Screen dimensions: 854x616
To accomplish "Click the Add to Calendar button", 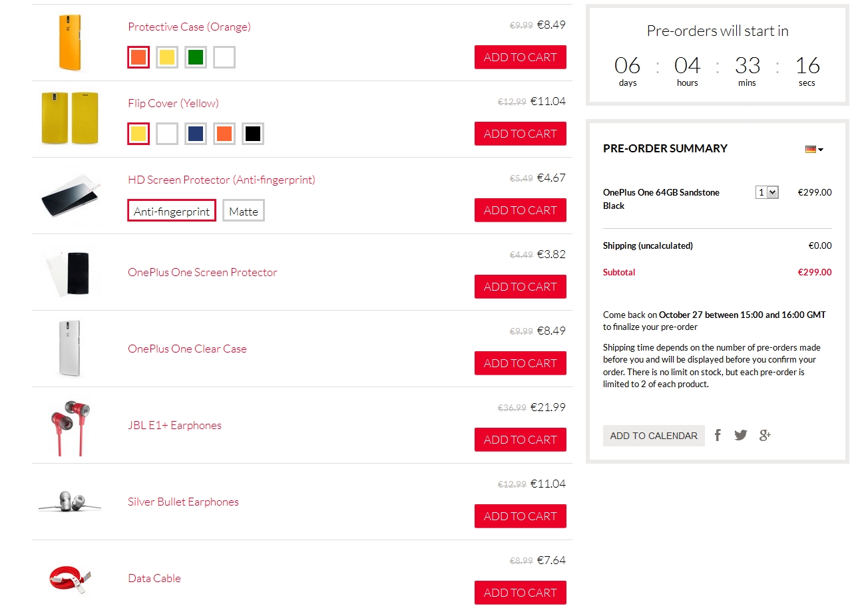I will tap(654, 436).
